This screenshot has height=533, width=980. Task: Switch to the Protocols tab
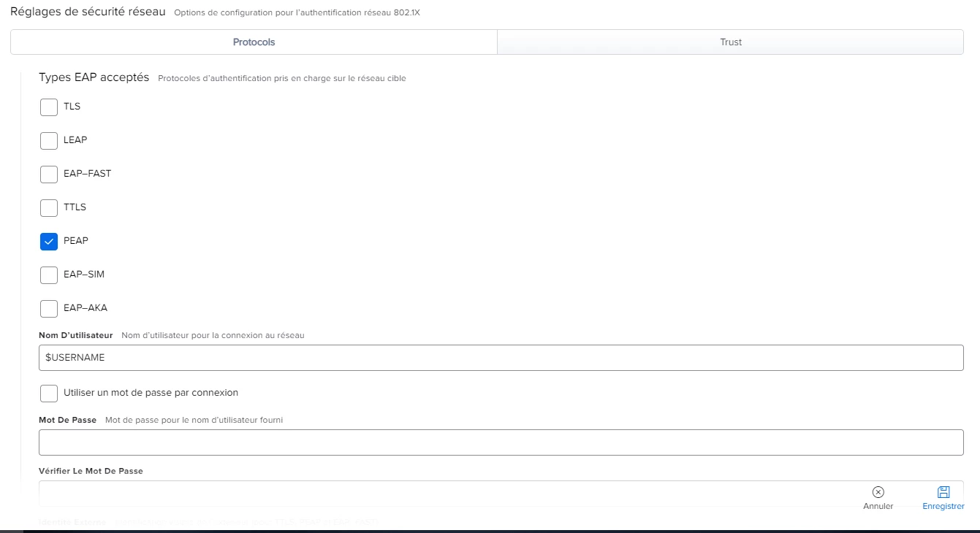(254, 42)
